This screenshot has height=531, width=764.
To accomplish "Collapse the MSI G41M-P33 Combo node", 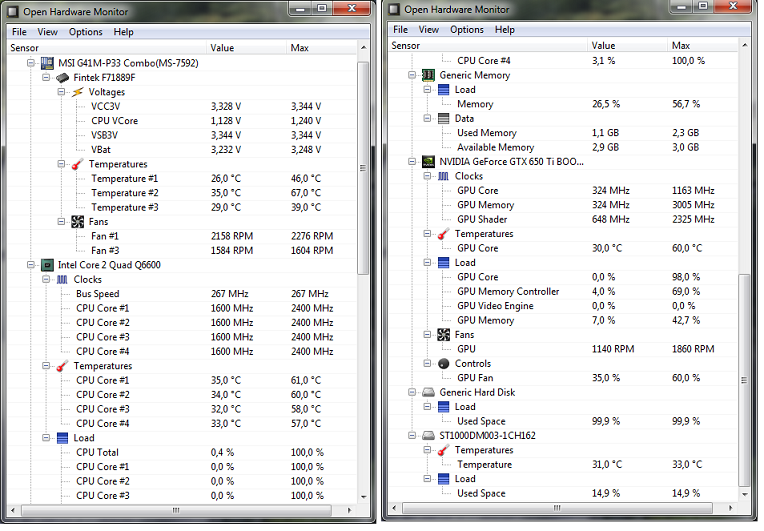I will (31, 63).
